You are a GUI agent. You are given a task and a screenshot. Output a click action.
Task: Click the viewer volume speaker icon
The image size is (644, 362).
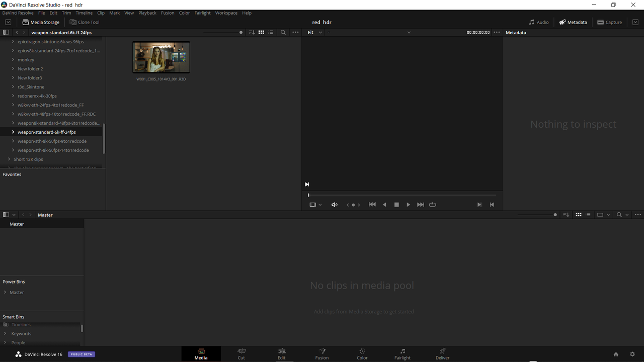coord(334,205)
